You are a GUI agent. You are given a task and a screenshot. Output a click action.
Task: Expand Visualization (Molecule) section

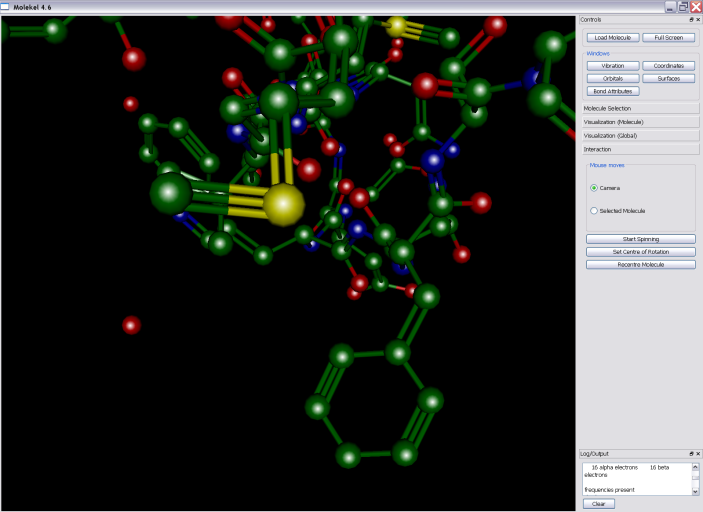639,122
